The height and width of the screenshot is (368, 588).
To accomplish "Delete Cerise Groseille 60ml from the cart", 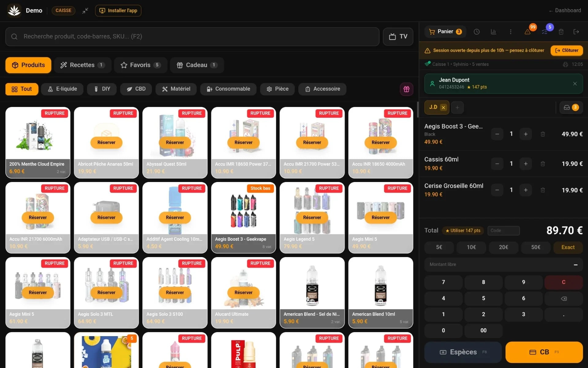I will pyautogui.click(x=543, y=190).
